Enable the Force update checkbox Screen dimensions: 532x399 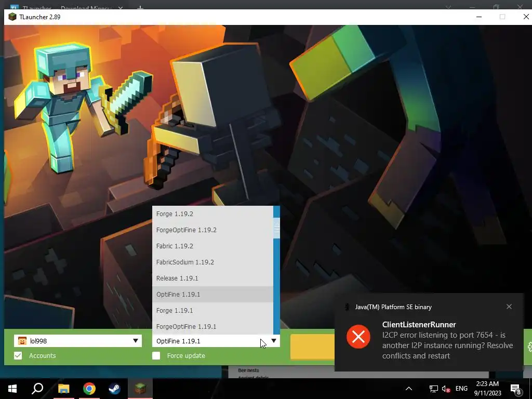click(156, 355)
